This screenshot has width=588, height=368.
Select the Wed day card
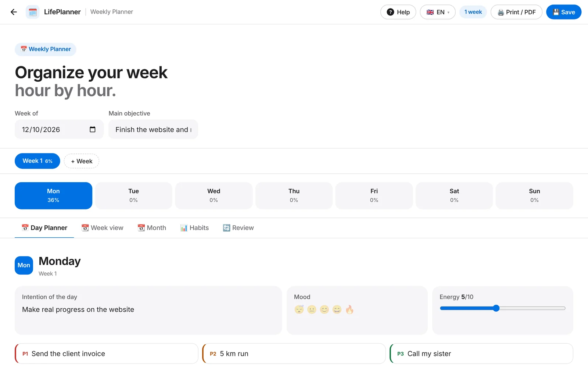(x=214, y=196)
